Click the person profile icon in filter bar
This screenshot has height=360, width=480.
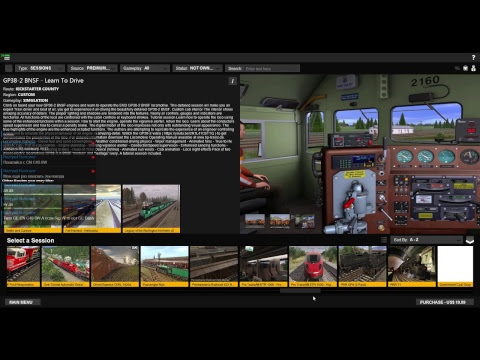473,68
